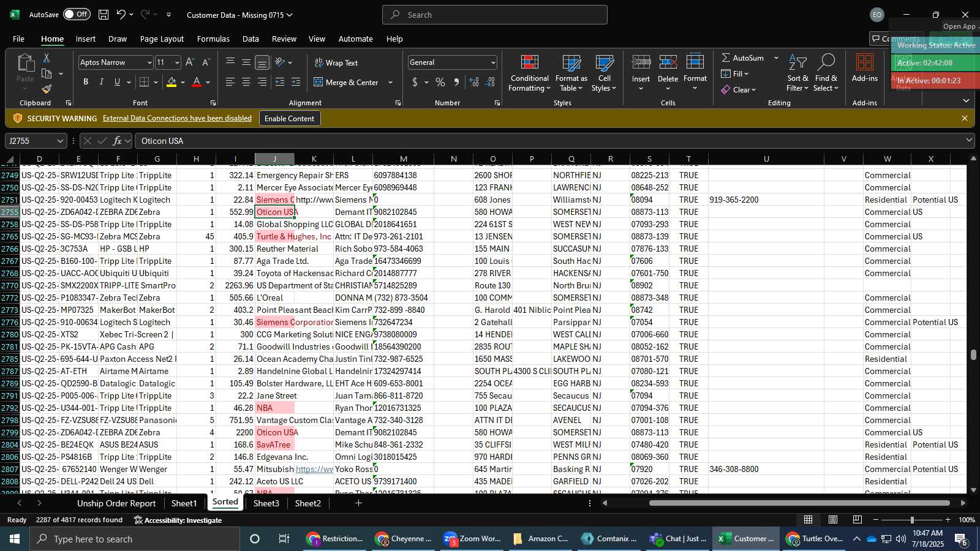
Task: Expand the Name Box dropdown
Action: click(60, 141)
